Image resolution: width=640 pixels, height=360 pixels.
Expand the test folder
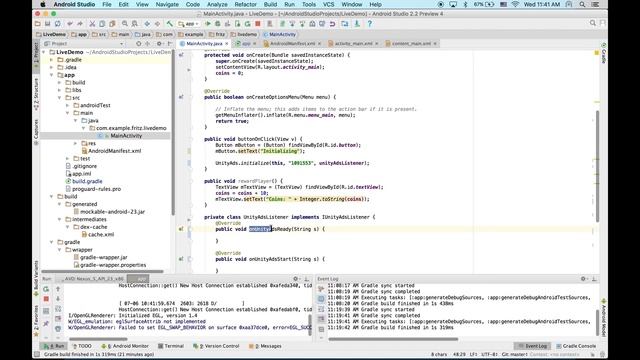click(68, 158)
